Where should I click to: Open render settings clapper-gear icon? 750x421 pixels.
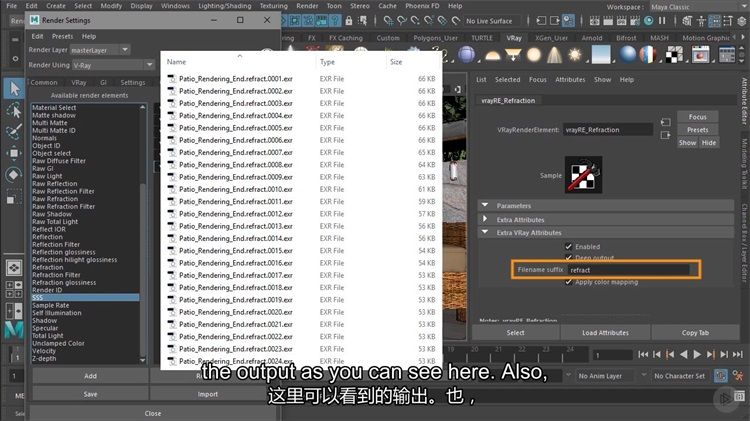coord(635,21)
